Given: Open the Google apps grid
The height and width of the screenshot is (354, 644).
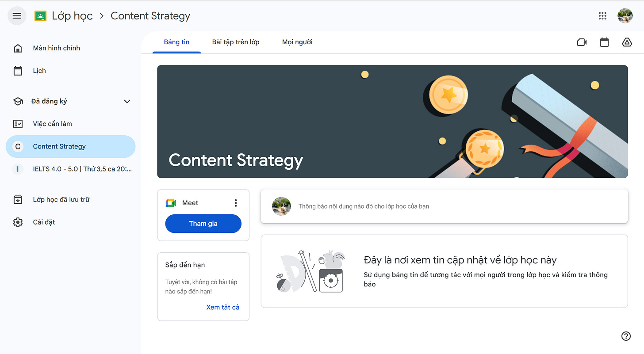Looking at the screenshot, I should point(602,16).
